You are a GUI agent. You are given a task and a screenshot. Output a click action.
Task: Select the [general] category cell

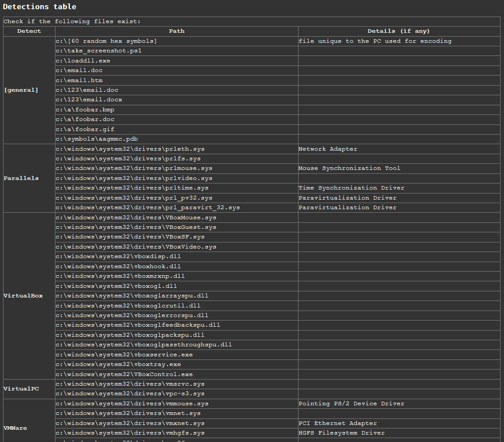pos(21,90)
